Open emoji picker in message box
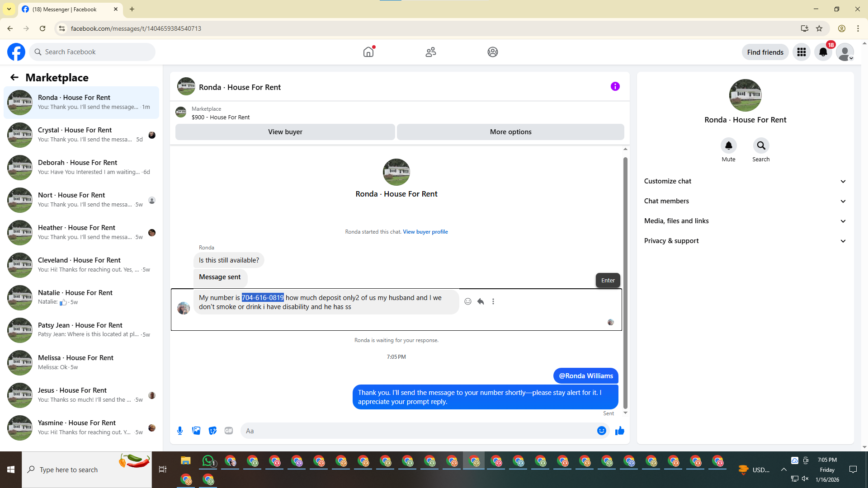The image size is (868, 488). point(601,431)
